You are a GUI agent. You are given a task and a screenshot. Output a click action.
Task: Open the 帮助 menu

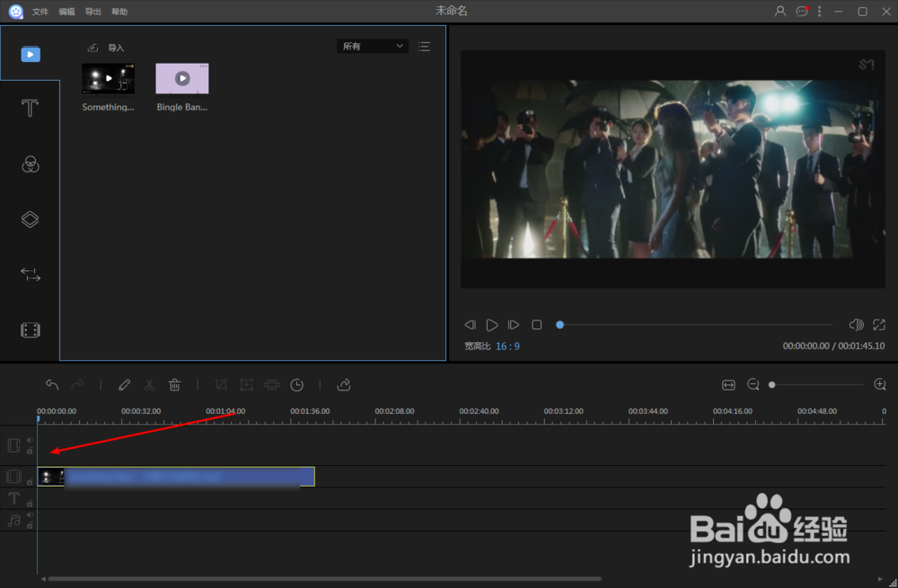coord(119,12)
